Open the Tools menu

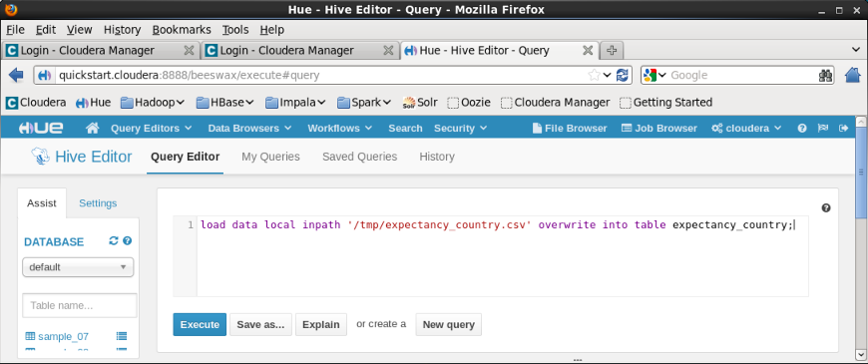pos(235,30)
